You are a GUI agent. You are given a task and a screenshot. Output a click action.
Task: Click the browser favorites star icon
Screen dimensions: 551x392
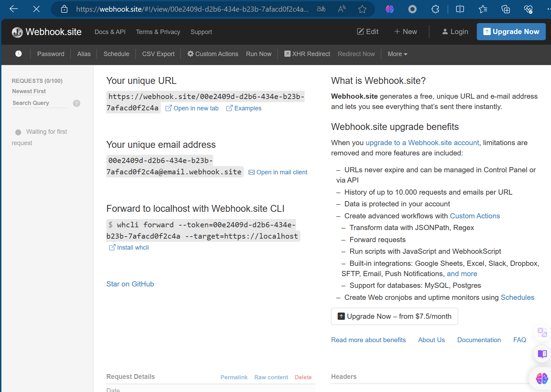(x=362, y=9)
